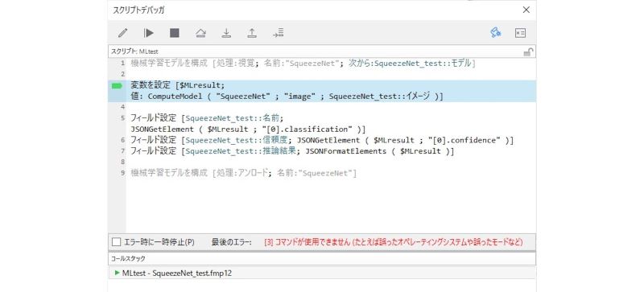
Task: Click the green breakpoint marker on line 3
Action: 117,86
